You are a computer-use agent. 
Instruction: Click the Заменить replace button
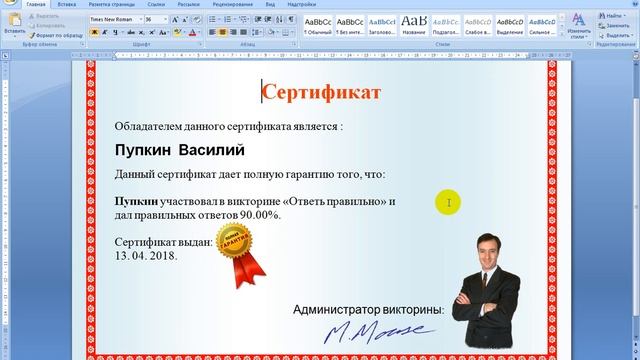pyautogui.click(x=614, y=26)
